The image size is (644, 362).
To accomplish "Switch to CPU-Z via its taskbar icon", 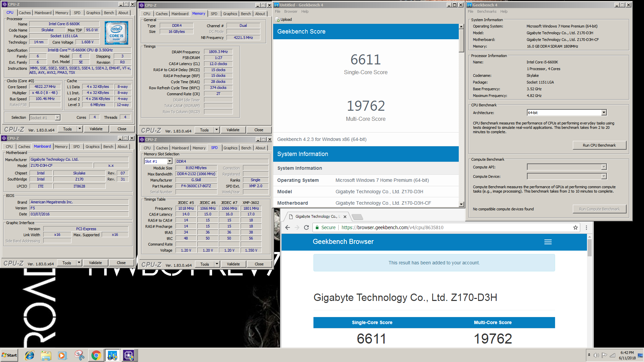I will (129, 355).
